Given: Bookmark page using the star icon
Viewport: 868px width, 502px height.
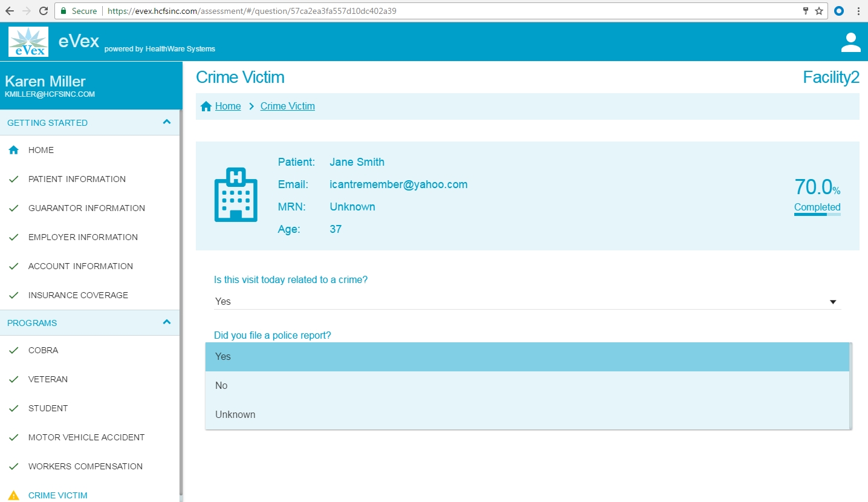Looking at the screenshot, I should [819, 11].
